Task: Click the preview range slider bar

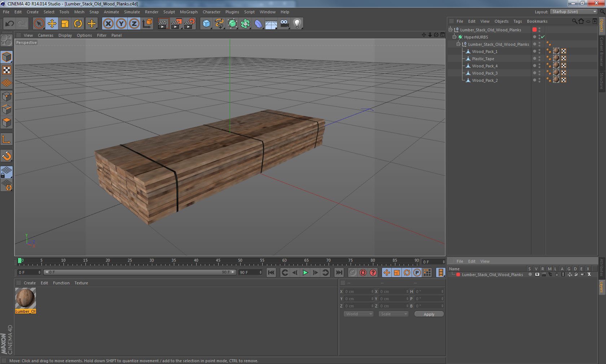Action: (x=140, y=272)
